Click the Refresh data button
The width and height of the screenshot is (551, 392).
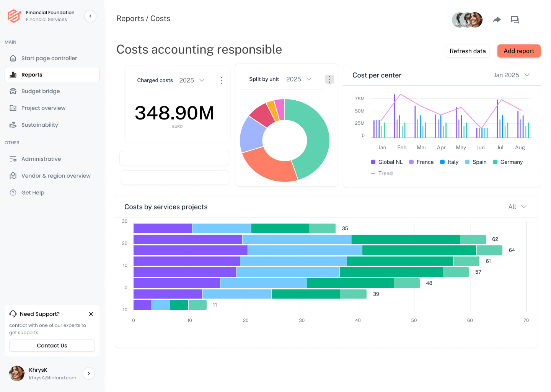tap(468, 51)
